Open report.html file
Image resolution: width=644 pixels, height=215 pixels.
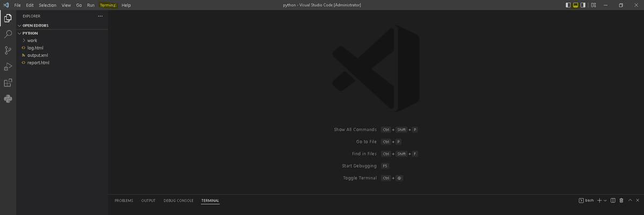coord(62,63)
